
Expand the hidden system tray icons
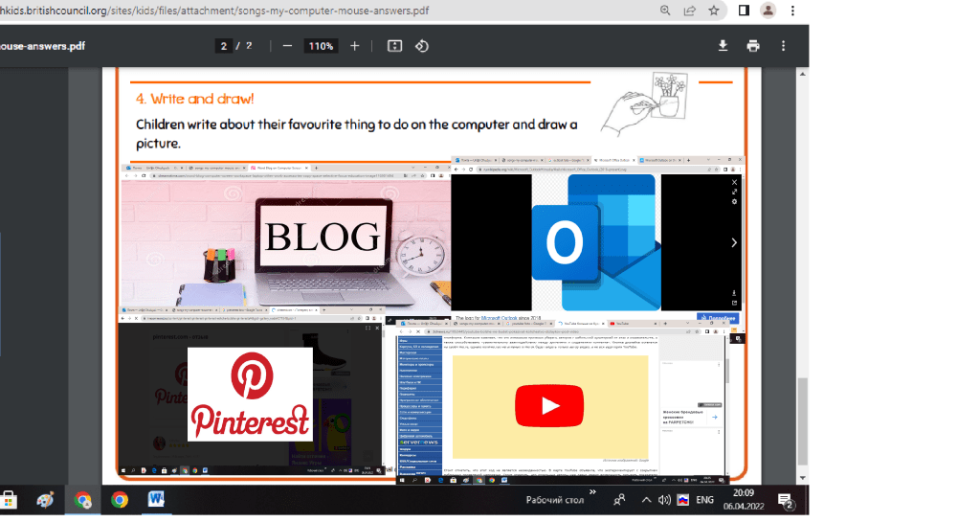646,500
